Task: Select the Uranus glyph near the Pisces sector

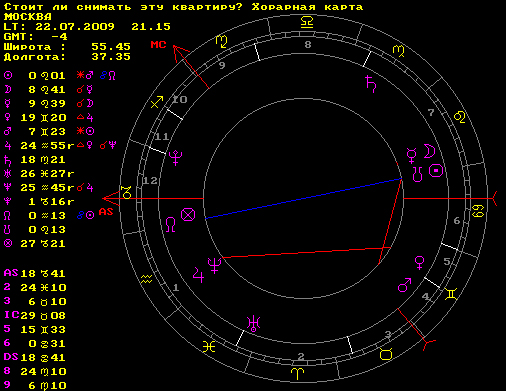Action: pos(253,324)
